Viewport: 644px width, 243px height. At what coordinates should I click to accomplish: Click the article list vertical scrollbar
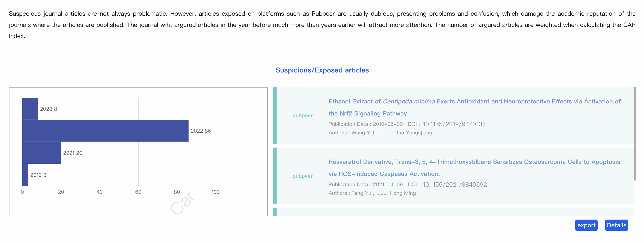(635, 134)
